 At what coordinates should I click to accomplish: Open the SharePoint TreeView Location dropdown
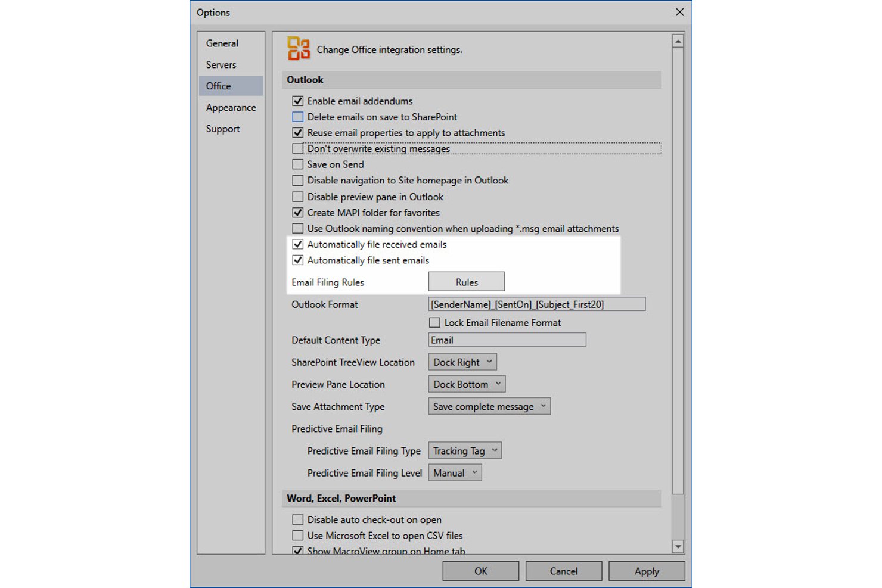tap(462, 362)
